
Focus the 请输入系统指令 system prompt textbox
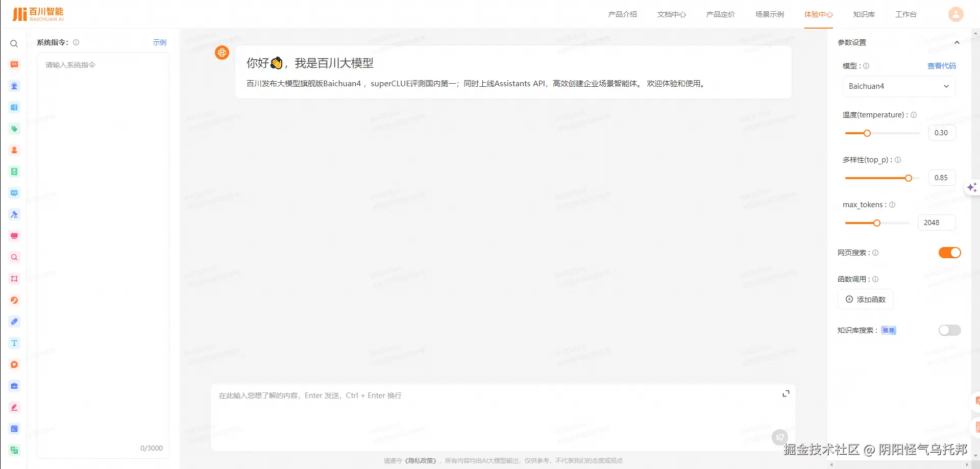click(103, 255)
